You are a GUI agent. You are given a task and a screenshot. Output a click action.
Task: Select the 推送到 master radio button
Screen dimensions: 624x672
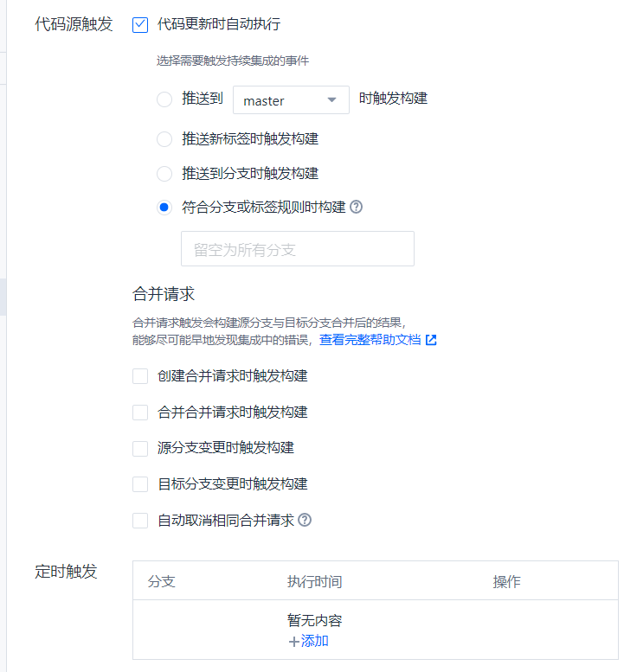coord(164,99)
